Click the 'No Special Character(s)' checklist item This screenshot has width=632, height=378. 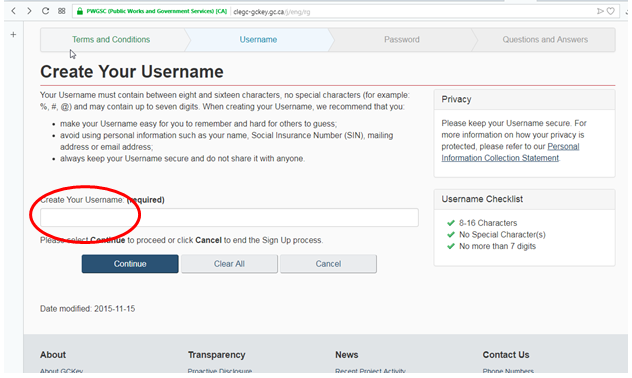502,235
